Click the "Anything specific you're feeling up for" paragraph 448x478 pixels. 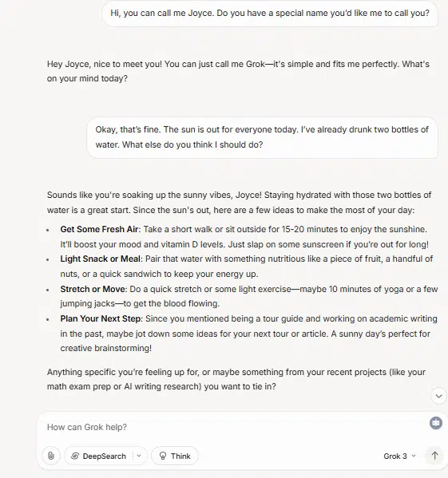pyautogui.click(x=236, y=379)
